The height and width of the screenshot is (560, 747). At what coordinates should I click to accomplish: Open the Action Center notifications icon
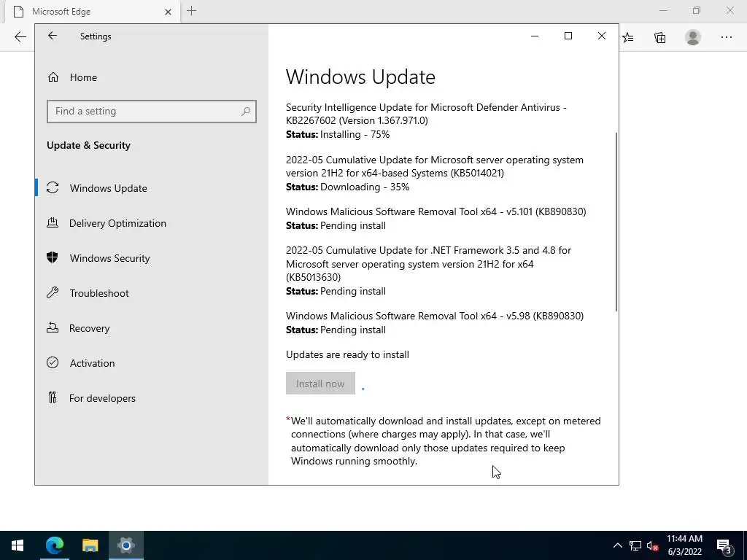click(724, 545)
